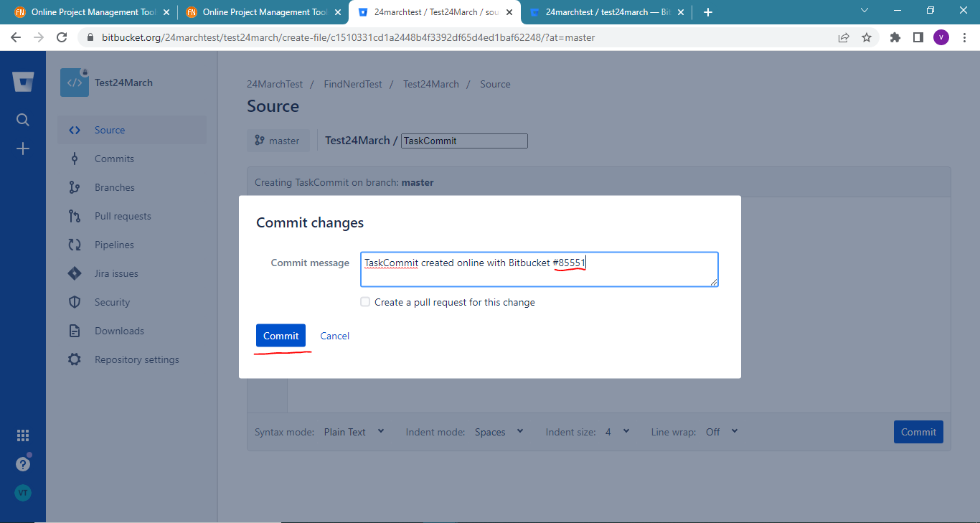Check Create a pull request for this change
The width and height of the screenshot is (980, 523).
pos(365,302)
